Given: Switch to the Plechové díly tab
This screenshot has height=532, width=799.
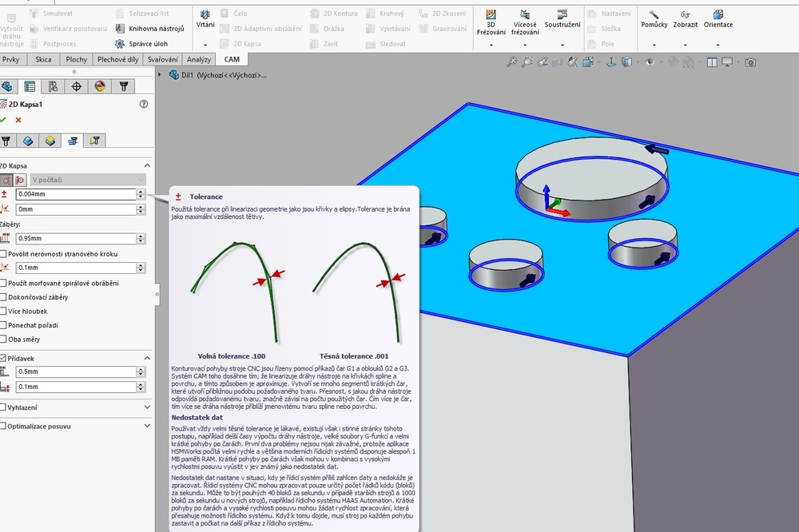Looking at the screenshot, I should point(118,59).
